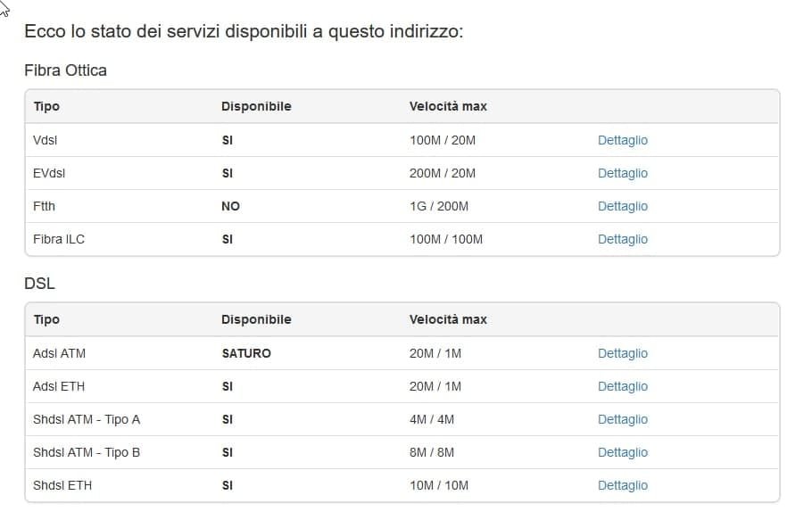
Task: Click the Fibra Ottica section heading
Action: (65, 70)
